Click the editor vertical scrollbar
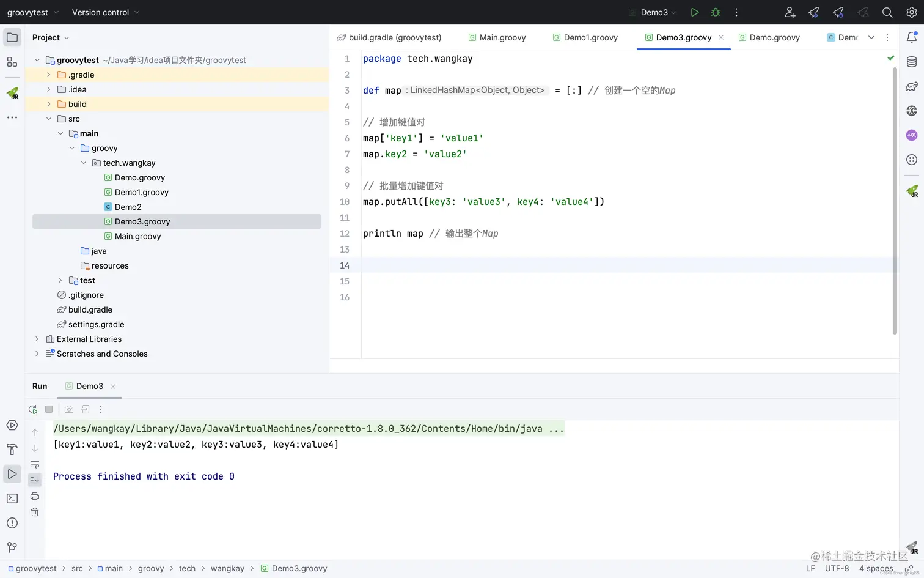This screenshot has width=924, height=578. 895,201
